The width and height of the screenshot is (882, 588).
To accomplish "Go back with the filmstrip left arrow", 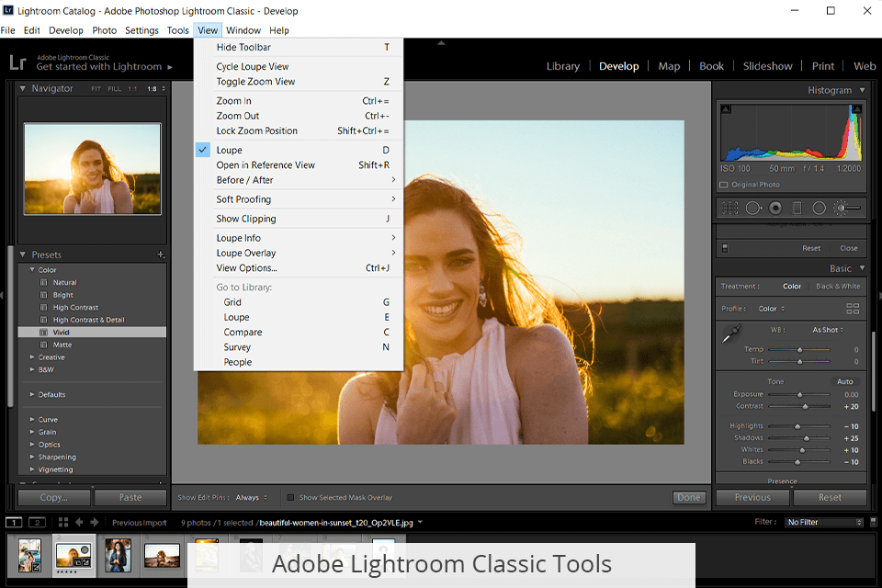I will pyautogui.click(x=79, y=522).
